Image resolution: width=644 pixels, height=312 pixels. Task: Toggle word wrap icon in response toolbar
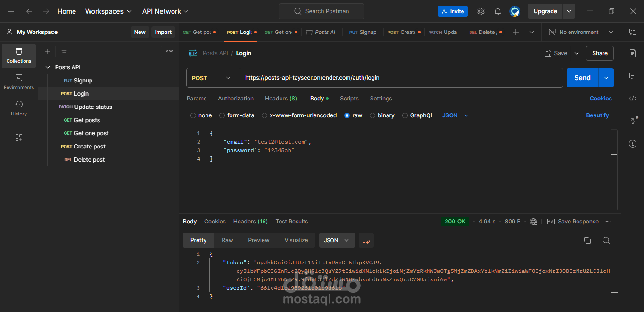pos(366,240)
